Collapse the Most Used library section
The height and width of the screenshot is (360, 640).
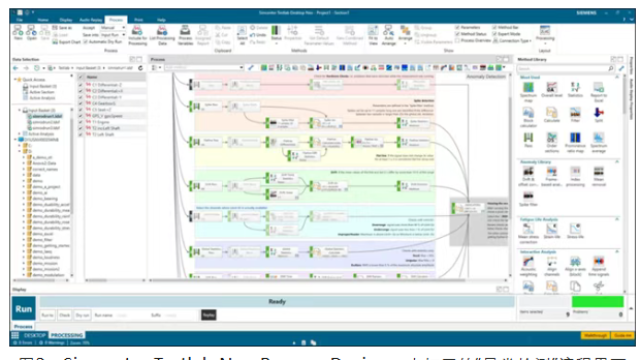click(x=617, y=77)
